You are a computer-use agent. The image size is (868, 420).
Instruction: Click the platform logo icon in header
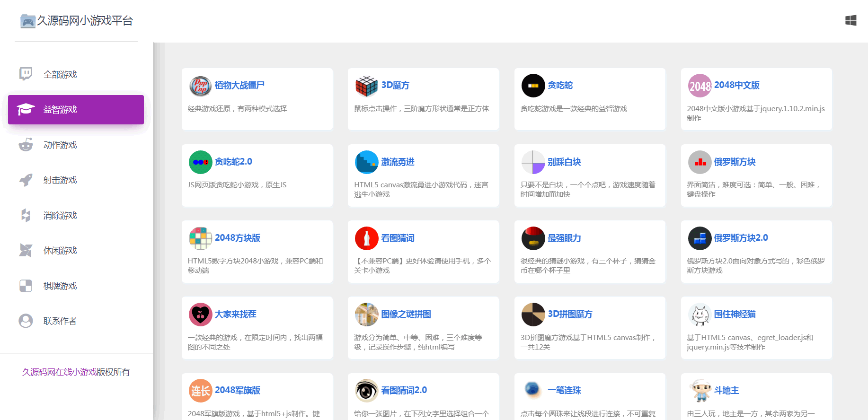coord(28,21)
